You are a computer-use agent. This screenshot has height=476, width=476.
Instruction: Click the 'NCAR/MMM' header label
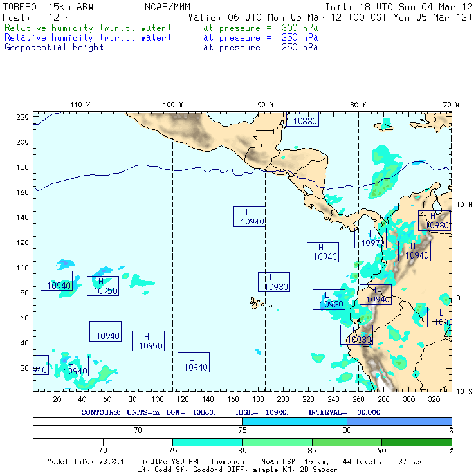click(167, 7)
